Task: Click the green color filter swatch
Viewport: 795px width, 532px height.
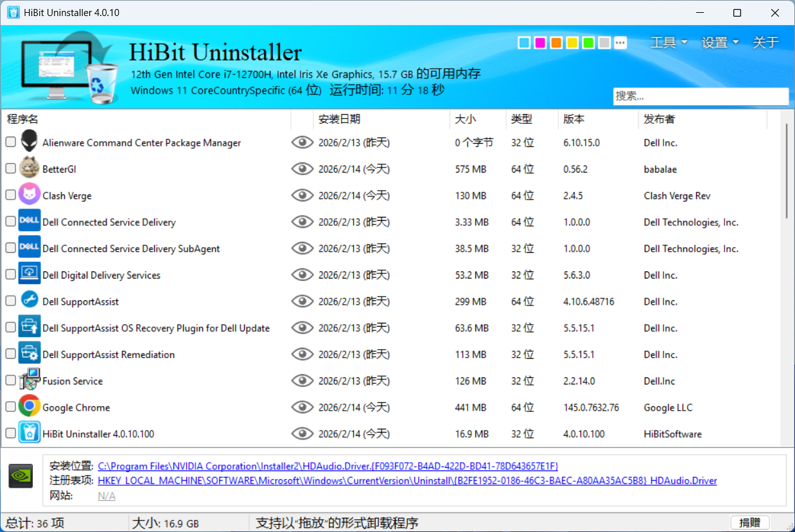Action: 588,42
